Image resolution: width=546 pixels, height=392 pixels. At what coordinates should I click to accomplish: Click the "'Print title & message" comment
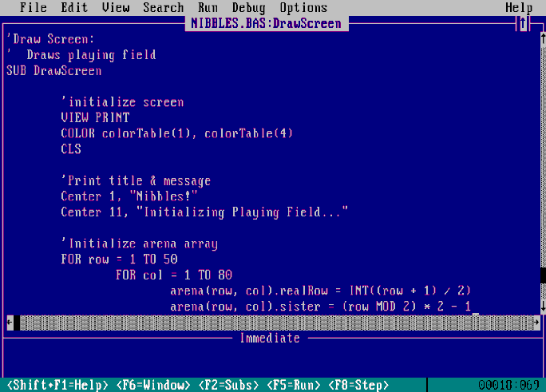pyautogui.click(x=136, y=180)
